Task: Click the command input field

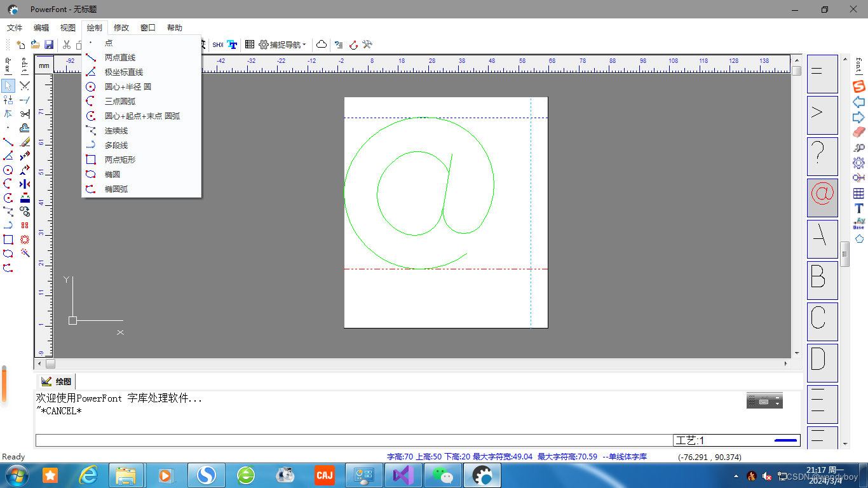Action: click(x=354, y=440)
